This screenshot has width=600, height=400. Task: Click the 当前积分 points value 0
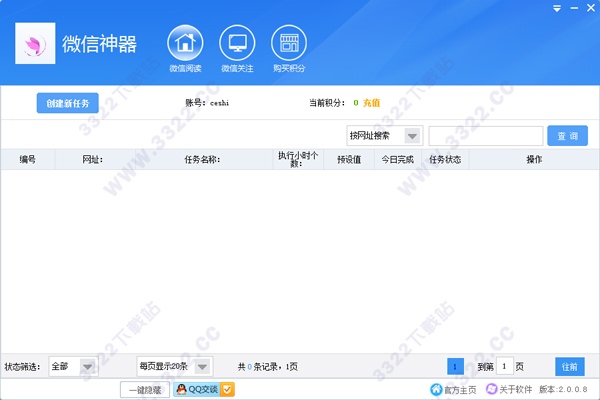(x=356, y=103)
